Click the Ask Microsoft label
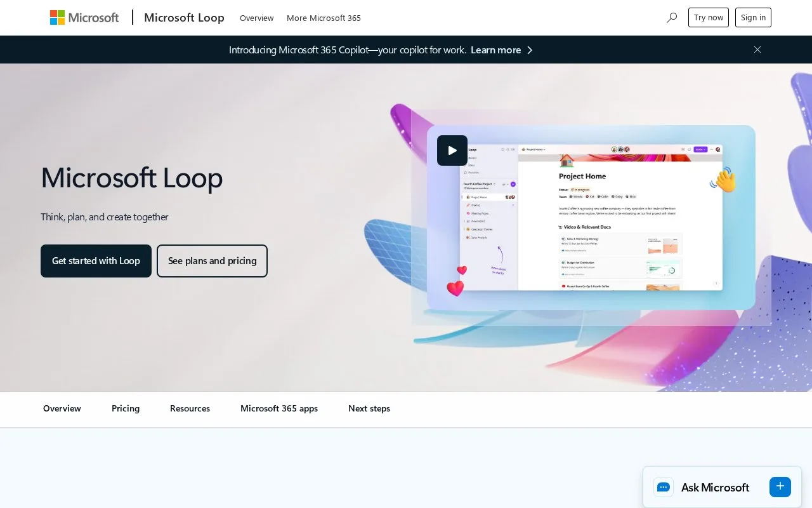 (715, 488)
